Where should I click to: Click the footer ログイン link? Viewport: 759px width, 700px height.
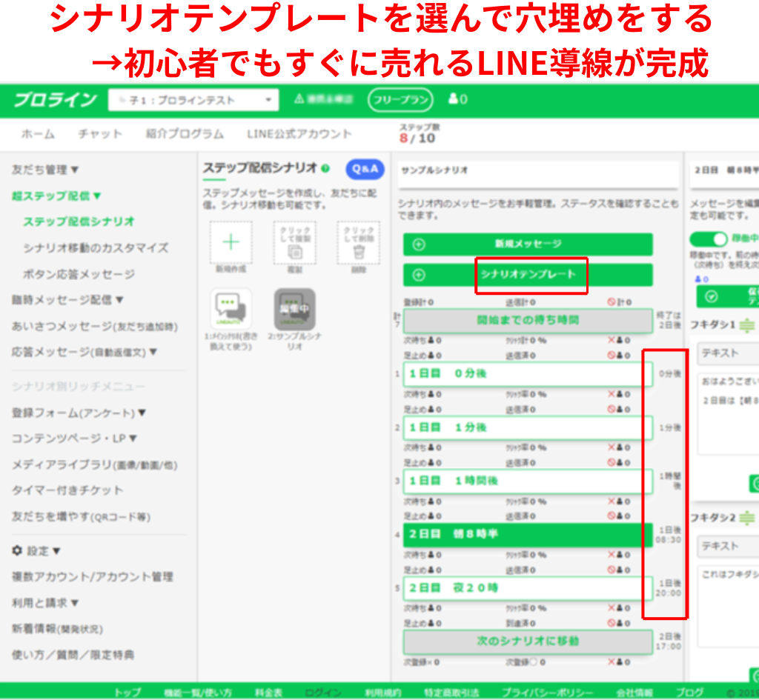(x=323, y=693)
